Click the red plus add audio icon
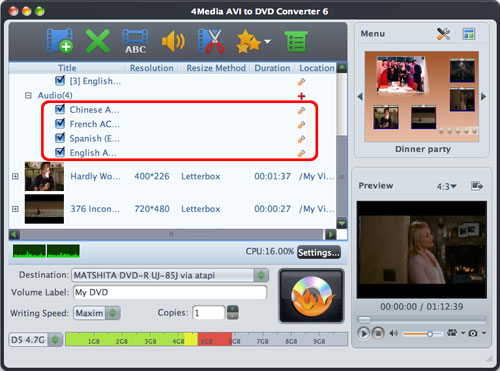Screen dimensions: 500x371 click(x=301, y=96)
